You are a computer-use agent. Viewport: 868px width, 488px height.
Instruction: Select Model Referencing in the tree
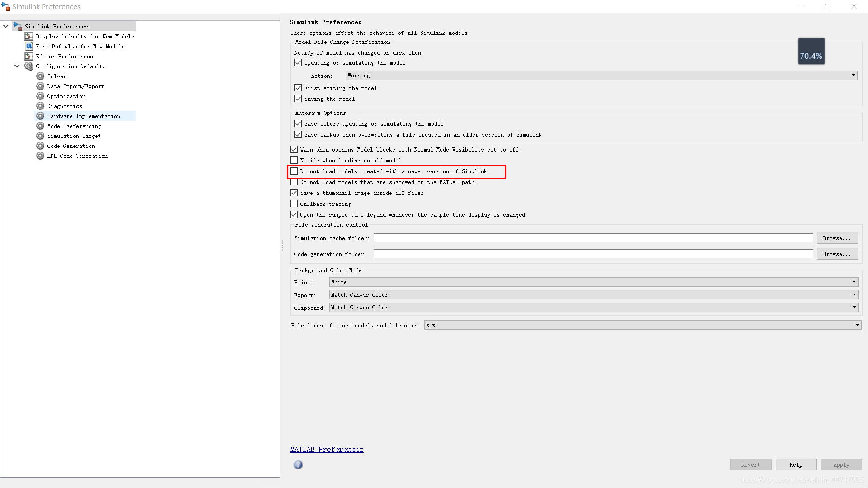coord(74,126)
